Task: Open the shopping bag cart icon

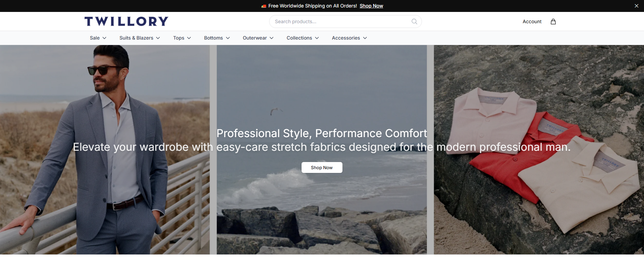Action: [553, 21]
